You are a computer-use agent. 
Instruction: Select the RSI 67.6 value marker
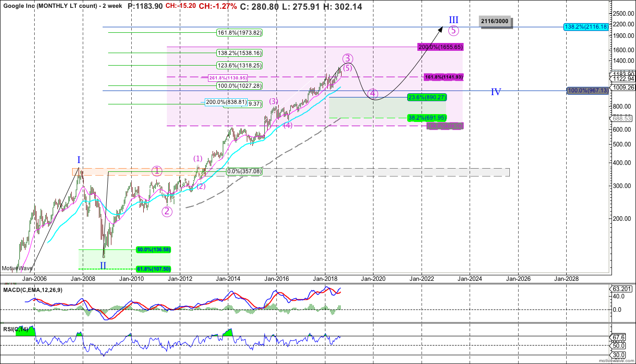(619, 337)
